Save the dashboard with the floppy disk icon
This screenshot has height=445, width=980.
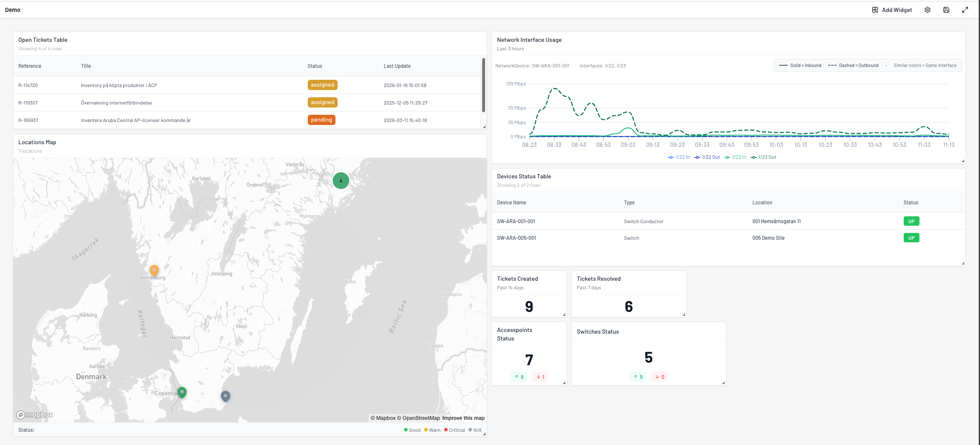point(946,9)
